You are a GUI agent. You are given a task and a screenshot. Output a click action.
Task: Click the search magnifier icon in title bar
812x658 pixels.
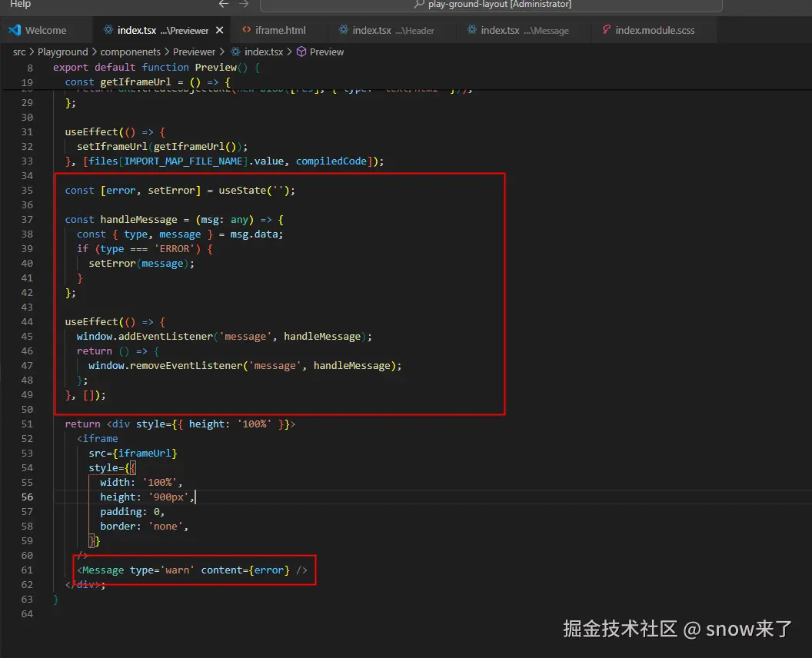coord(419,4)
